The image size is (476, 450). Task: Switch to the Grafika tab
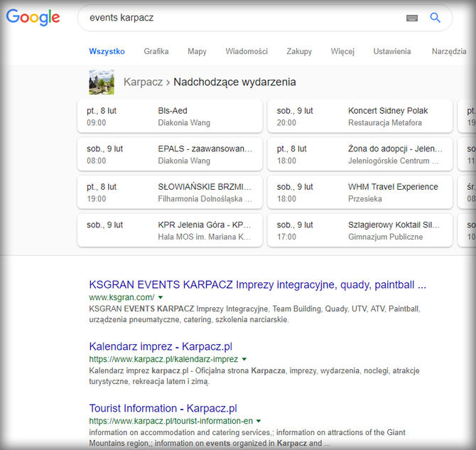point(156,51)
